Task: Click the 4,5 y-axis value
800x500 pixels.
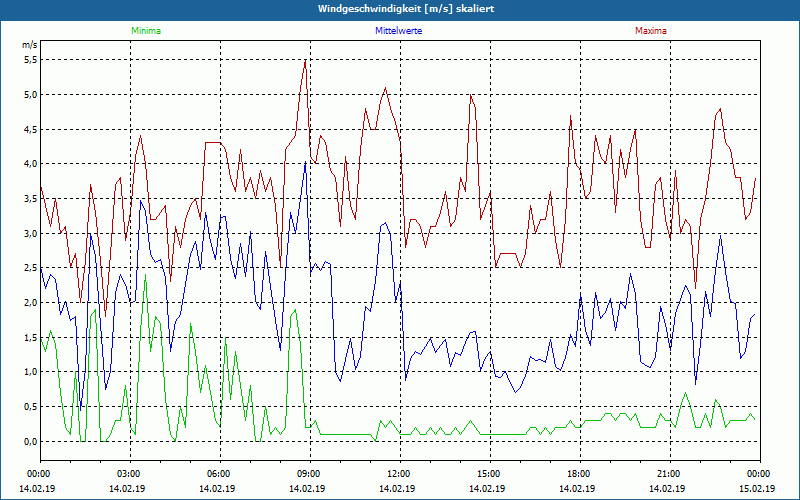Action: tap(31, 129)
